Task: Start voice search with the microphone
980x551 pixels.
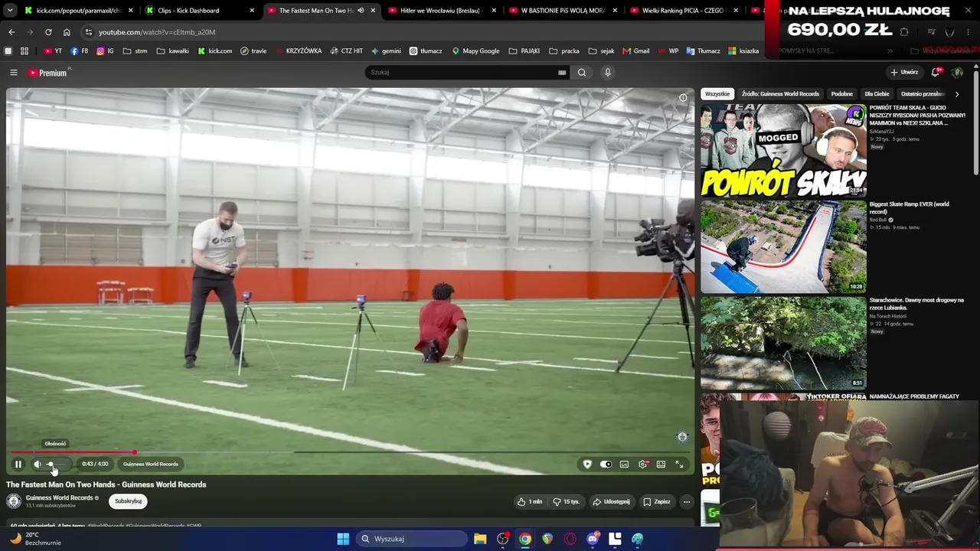Action: pyautogui.click(x=608, y=73)
